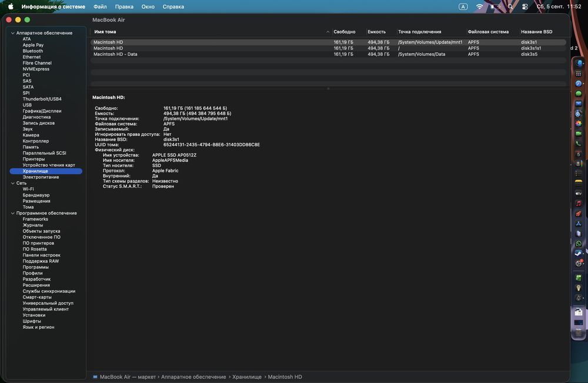Image resolution: width=588 pixels, height=383 pixels.
Task: Click Аппаратное обеспечение in the path bar
Action: click(x=193, y=377)
